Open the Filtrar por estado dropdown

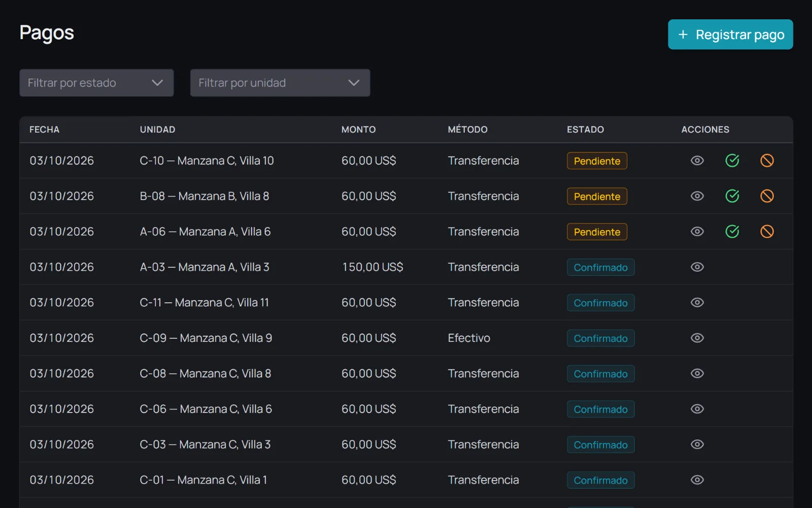[x=96, y=83]
